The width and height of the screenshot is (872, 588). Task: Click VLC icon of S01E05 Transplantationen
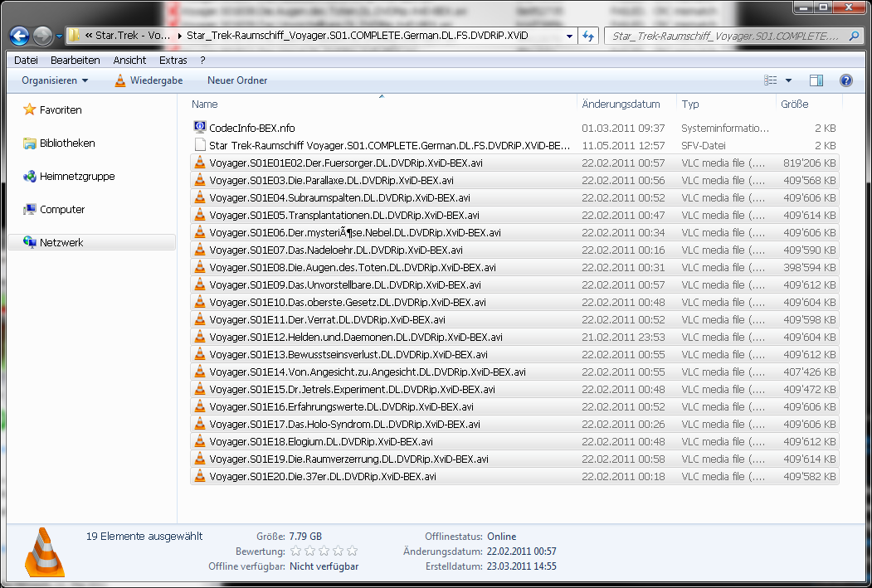(200, 215)
